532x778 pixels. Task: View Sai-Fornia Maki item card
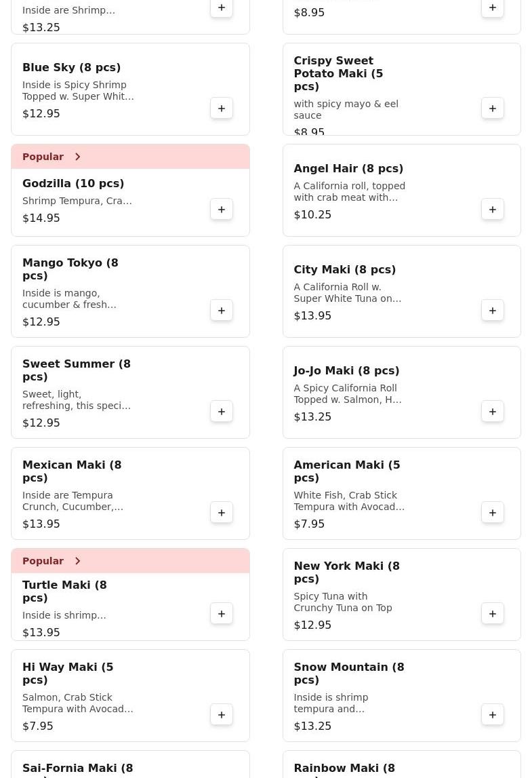[x=77, y=769]
